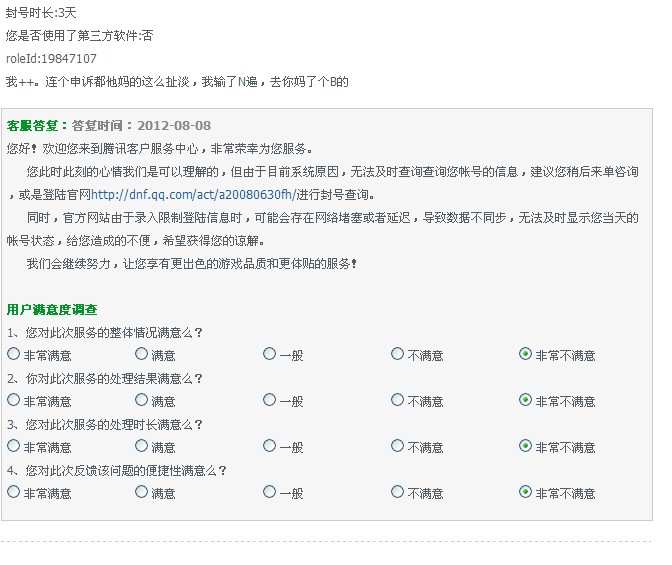The image size is (672, 565).
Task: Select 非常不满意 for question 1 overall service
Action: (x=525, y=354)
